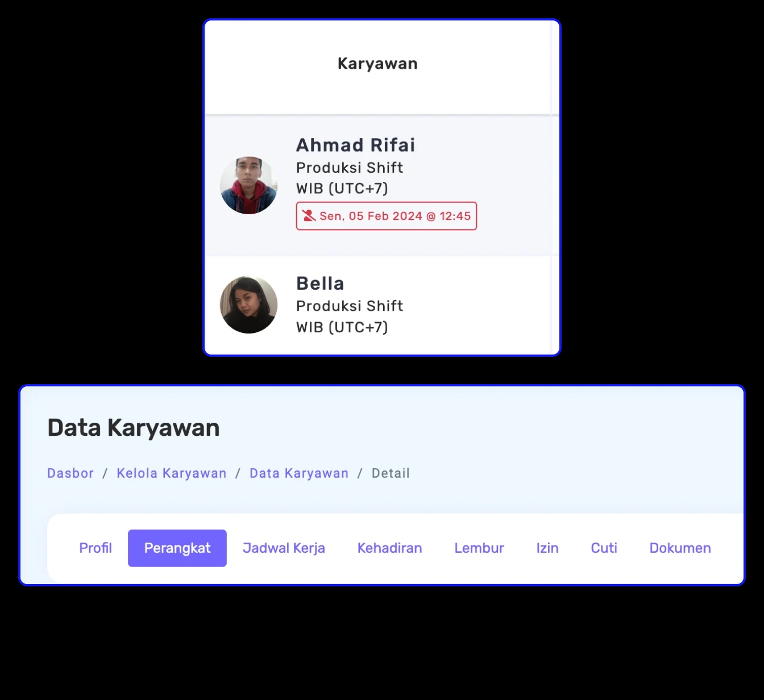Click the Karyawan column header
764x700 pixels.
377,64
